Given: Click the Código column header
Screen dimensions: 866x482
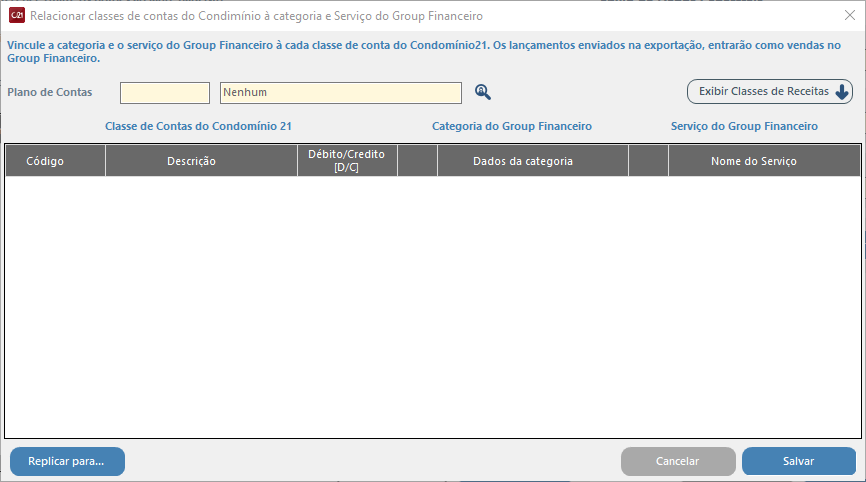Looking at the screenshot, I should click(x=55, y=161).
